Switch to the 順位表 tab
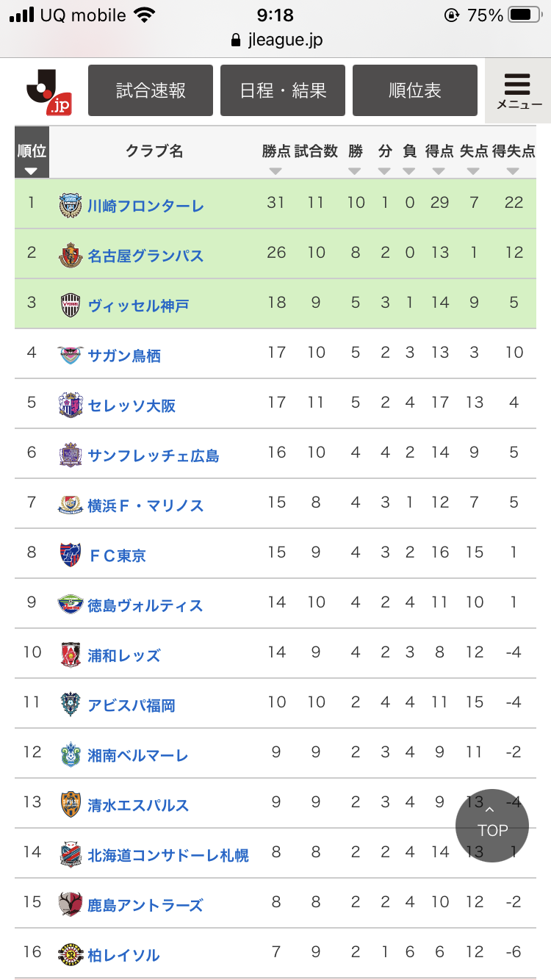The width and height of the screenshot is (551, 980). (x=415, y=90)
